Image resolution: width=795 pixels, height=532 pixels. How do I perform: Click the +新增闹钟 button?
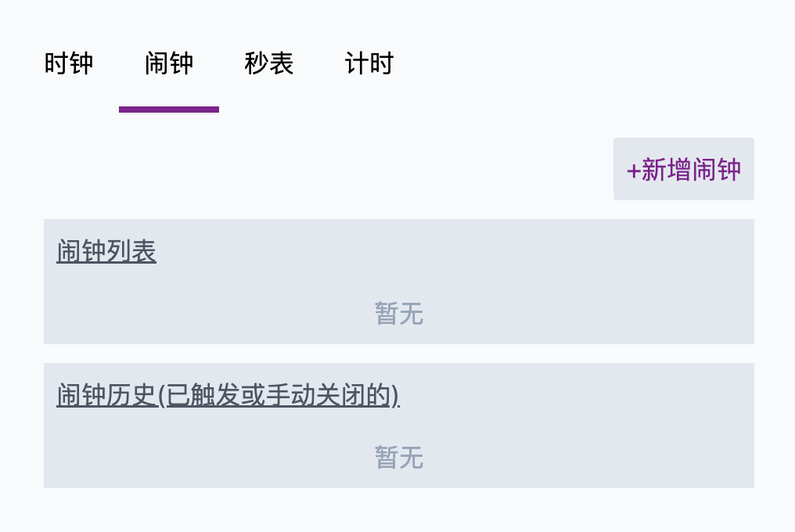[683, 169]
